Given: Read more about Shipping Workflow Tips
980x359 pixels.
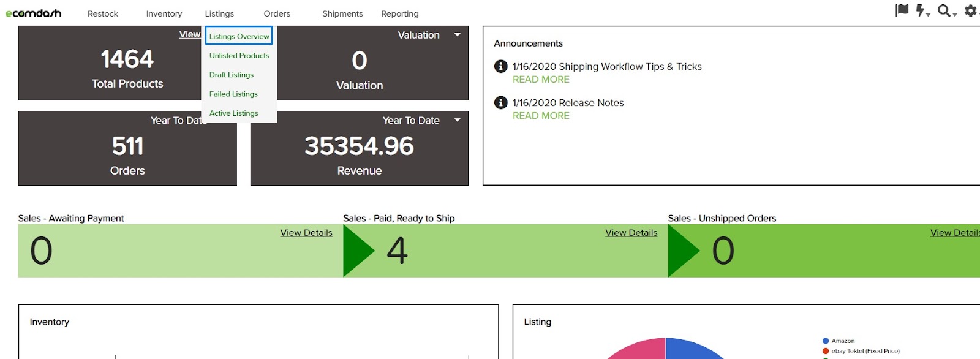Looking at the screenshot, I should tap(541, 80).
